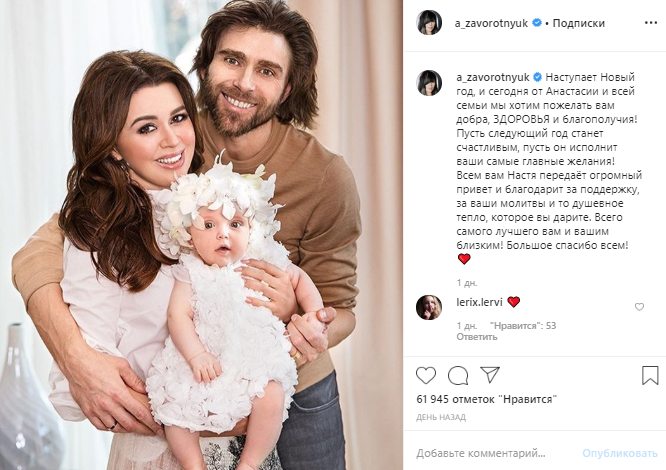Image resolution: width=666 pixels, height=470 pixels.
Task: Like the post with the heart icon
Action: [x=426, y=375]
